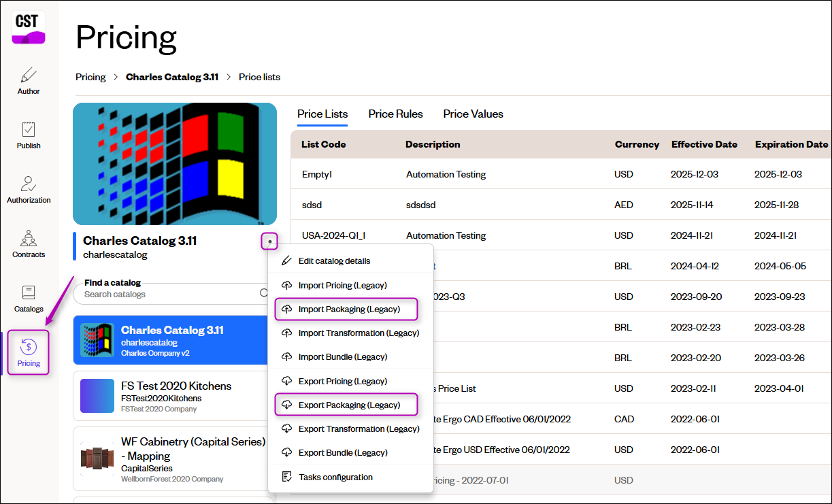Open the Contracts section in sidebar
Viewport: 832px width, 504px height.
pyautogui.click(x=29, y=244)
